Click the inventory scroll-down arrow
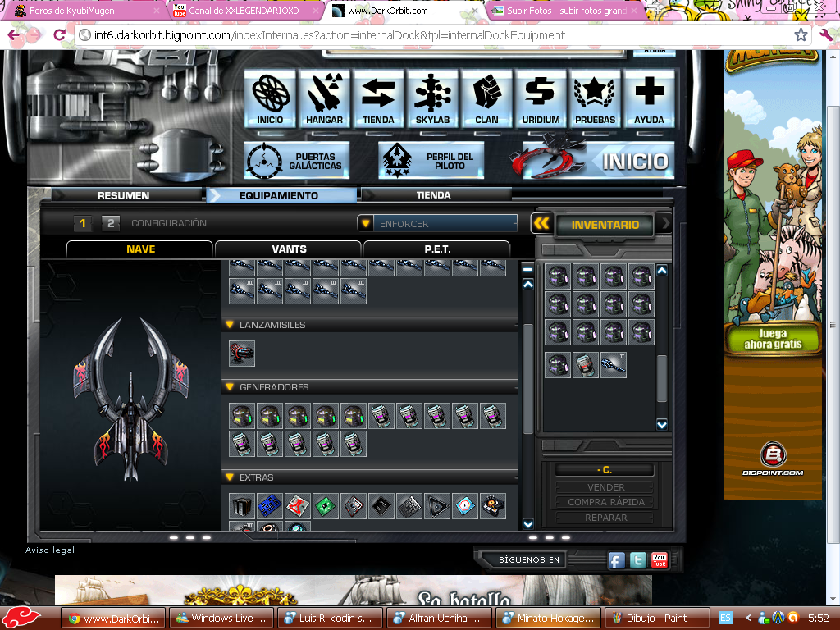Viewport: 840px width, 630px height. pyautogui.click(x=662, y=425)
